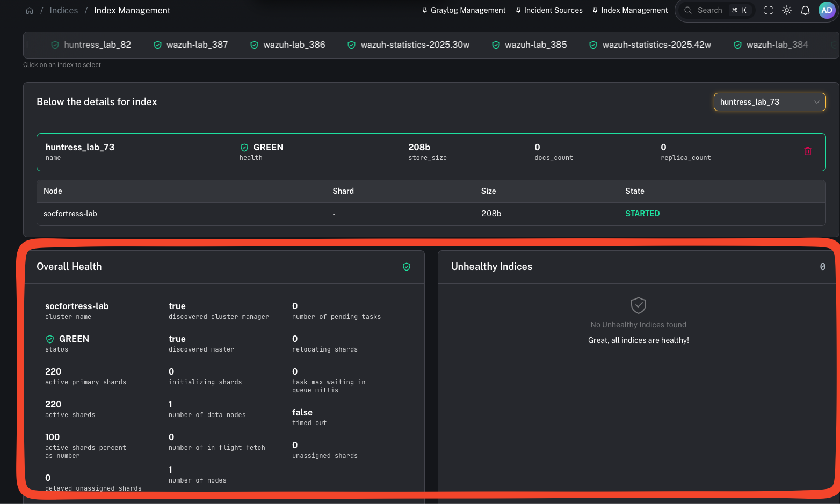Click the socfortress-lab cluster name value
The width and height of the screenshot is (840, 504).
coord(77,306)
